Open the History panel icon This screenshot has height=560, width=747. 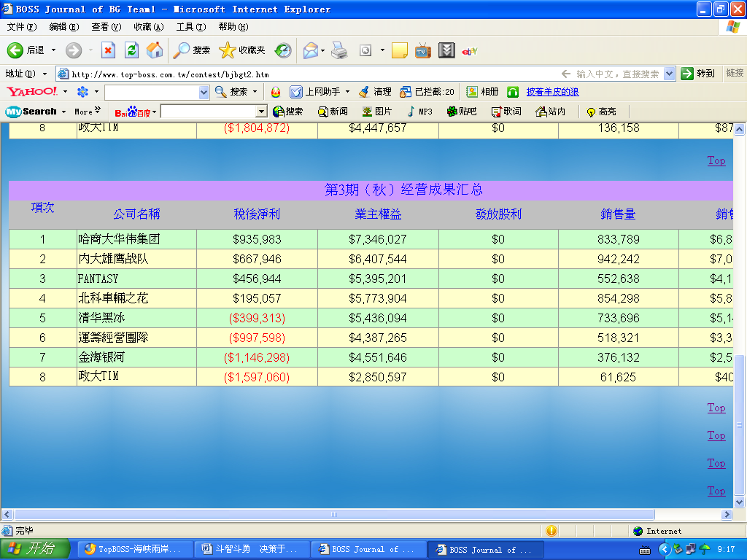point(283,50)
